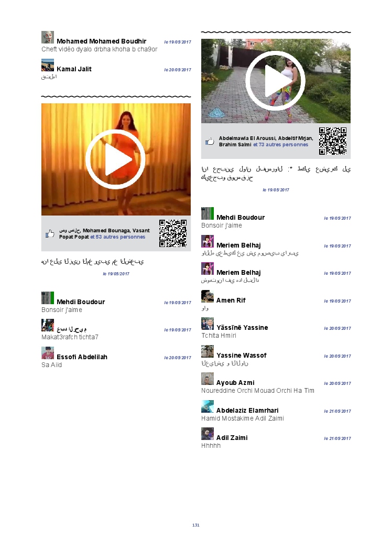This screenshot has width=392, height=537.
Task: Play the video of woman in orange dress
Action: click(115, 159)
